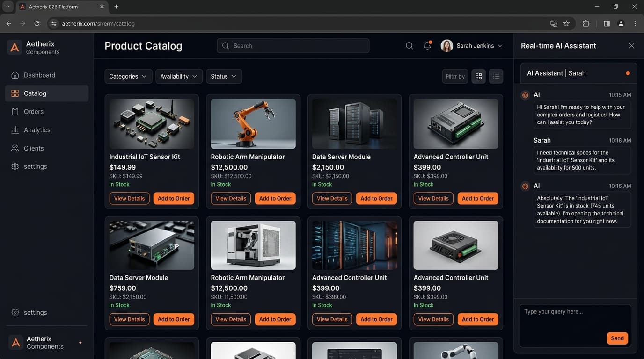The height and width of the screenshot is (359, 644).
Task: Open the Orders clipboard icon
Action: (x=15, y=112)
